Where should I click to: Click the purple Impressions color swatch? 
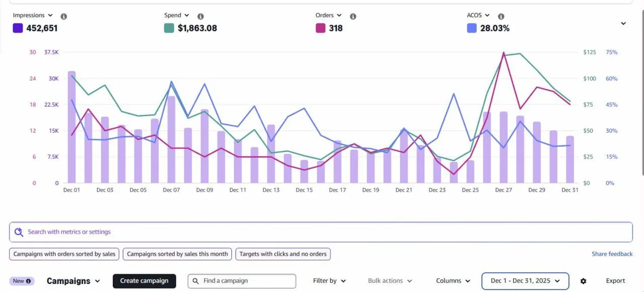pos(18,28)
